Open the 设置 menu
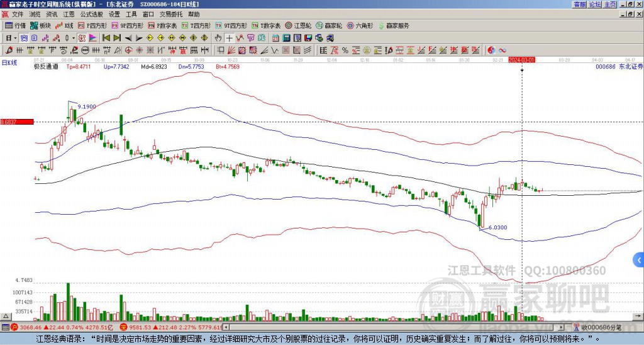Image resolution: width=644 pixels, height=345 pixels. (x=114, y=14)
